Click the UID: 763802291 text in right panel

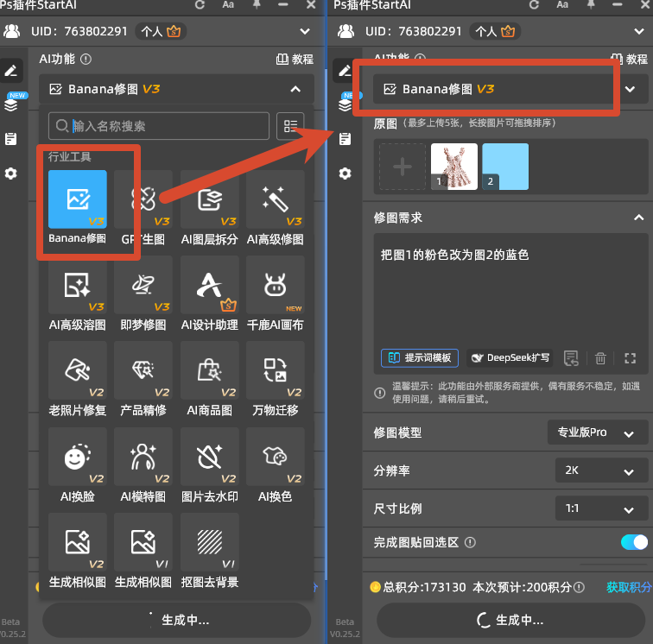coord(414,32)
